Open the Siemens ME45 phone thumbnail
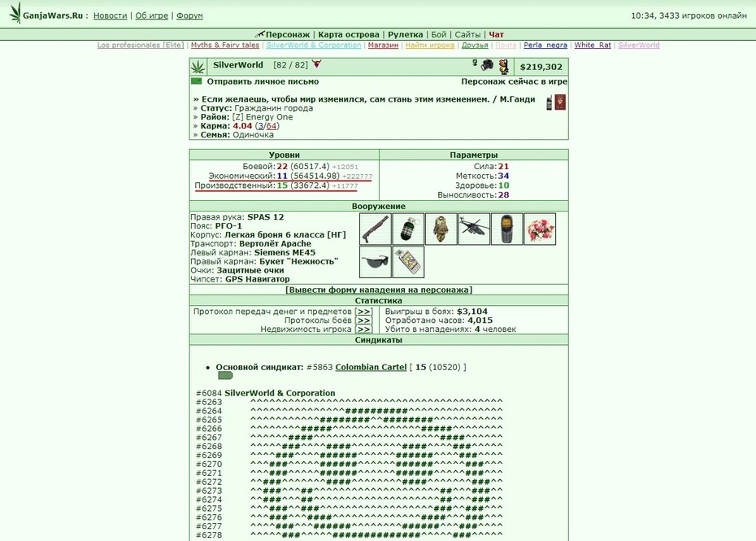This screenshot has width=756, height=541. [506, 229]
